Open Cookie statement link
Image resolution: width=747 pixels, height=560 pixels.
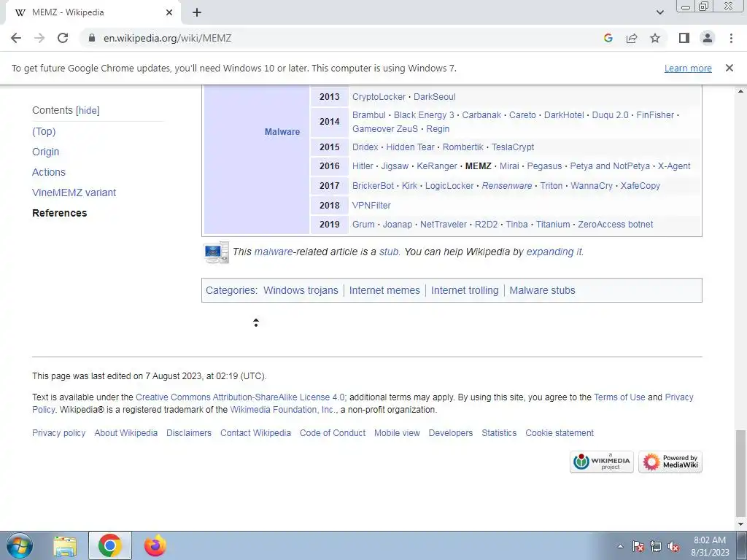point(560,433)
